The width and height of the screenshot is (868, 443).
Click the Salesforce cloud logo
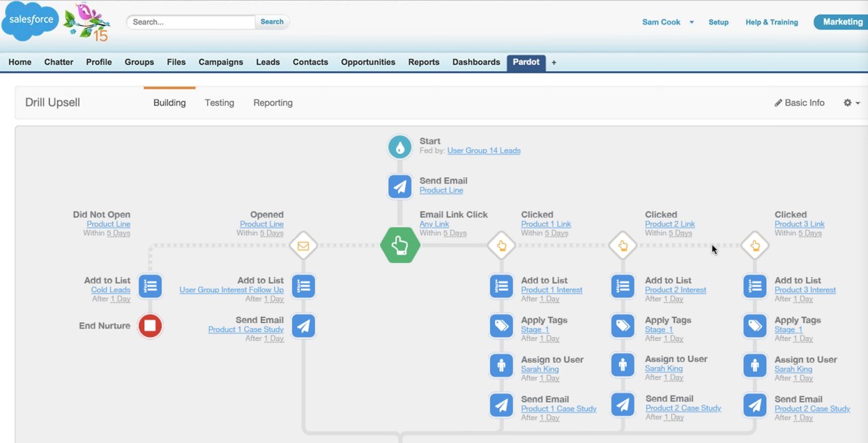coord(31,21)
